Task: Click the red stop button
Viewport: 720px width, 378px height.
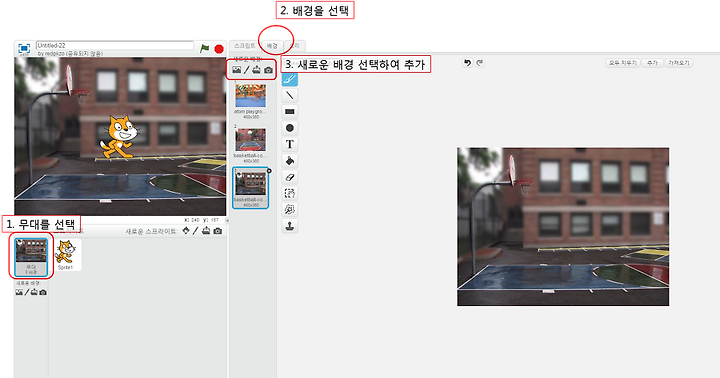Action: [219, 49]
